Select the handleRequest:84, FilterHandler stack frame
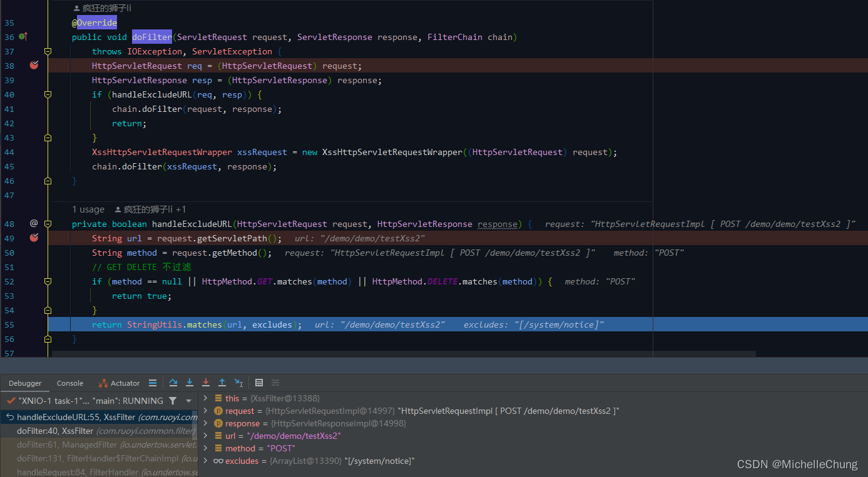 point(99,471)
